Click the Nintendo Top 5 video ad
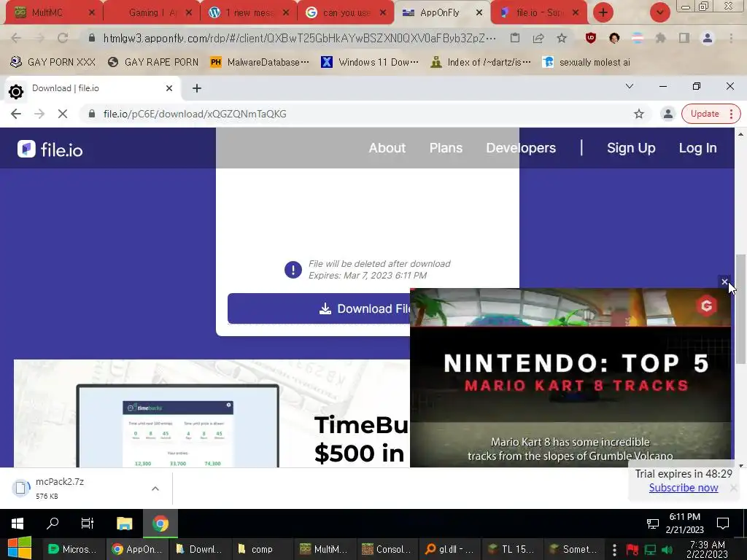Screen dimensions: 747x560 [x=570, y=378]
